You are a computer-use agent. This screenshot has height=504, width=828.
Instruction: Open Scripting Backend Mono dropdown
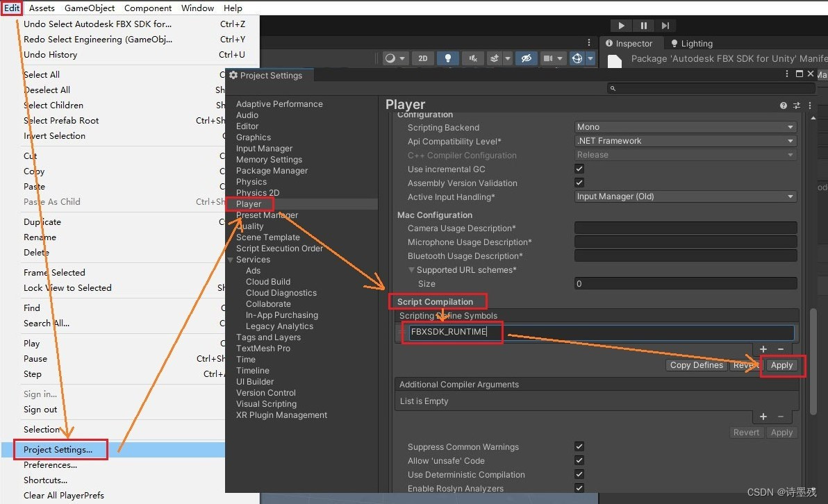(x=686, y=127)
